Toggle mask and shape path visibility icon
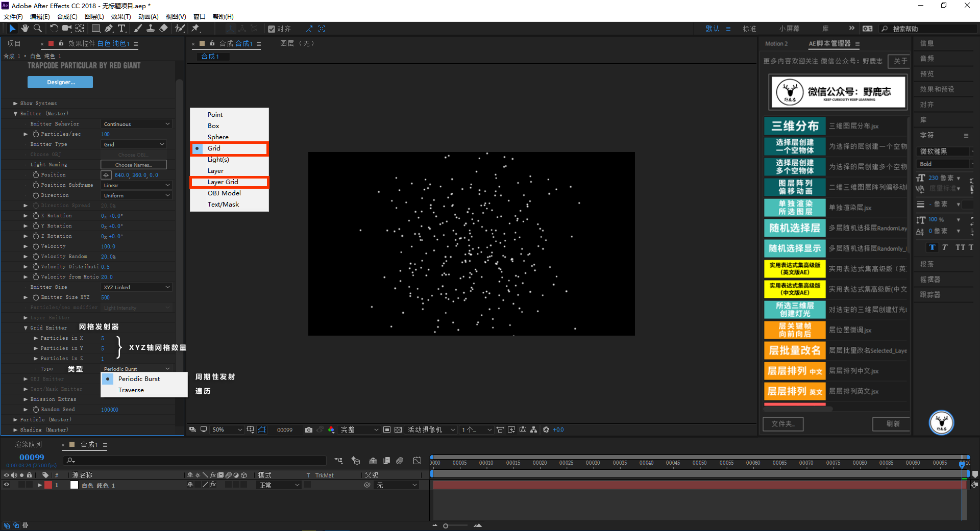Viewport: 980px width, 531px height. (262, 430)
